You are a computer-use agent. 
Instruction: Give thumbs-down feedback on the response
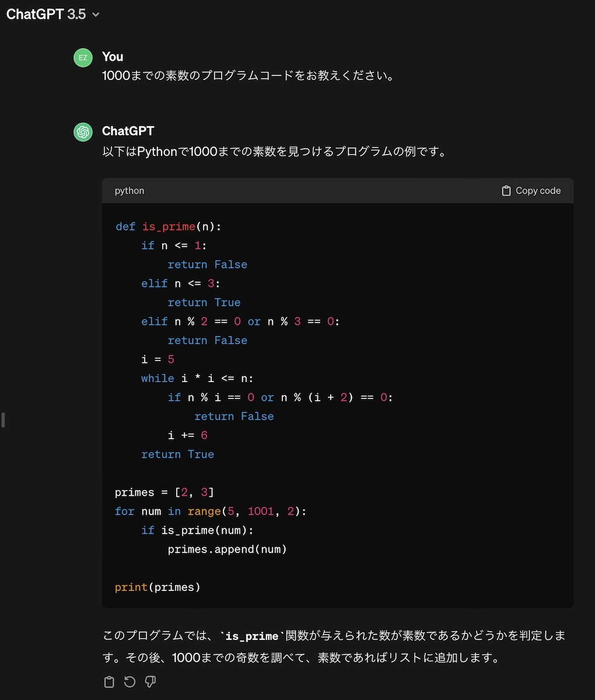150,682
